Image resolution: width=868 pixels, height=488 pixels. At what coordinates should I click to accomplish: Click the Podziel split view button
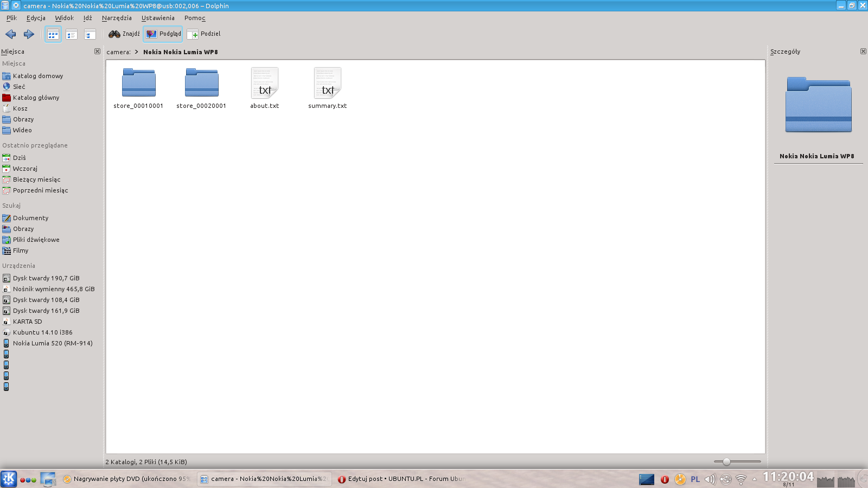tap(203, 34)
